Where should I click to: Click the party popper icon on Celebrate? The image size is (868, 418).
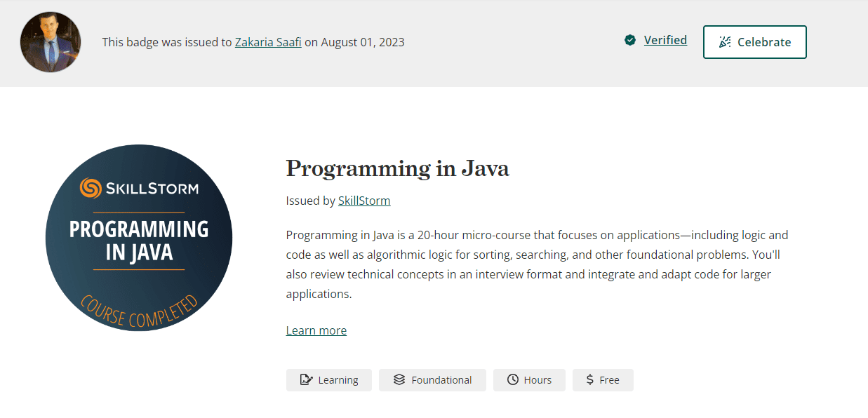click(x=726, y=42)
